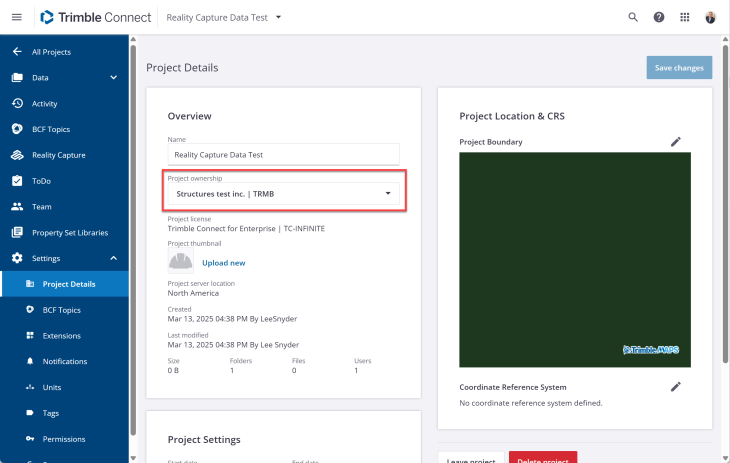Click the back arrow beside All Projects
Screen dimensions: 730x463
(x=17, y=52)
